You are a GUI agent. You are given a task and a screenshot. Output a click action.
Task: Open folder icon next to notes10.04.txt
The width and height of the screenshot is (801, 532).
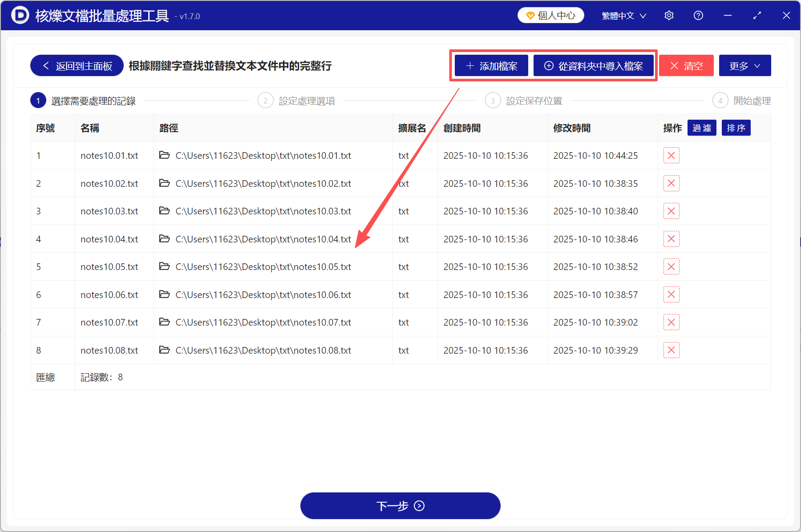[x=164, y=239]
